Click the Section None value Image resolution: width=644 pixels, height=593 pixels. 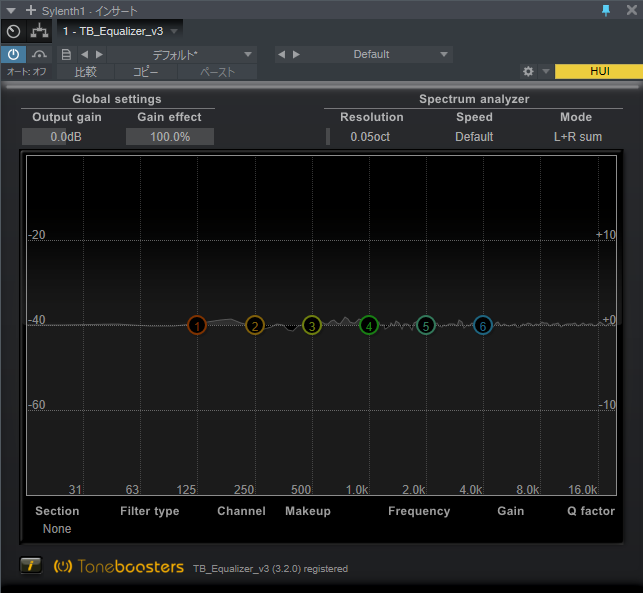tap(57, 529)
